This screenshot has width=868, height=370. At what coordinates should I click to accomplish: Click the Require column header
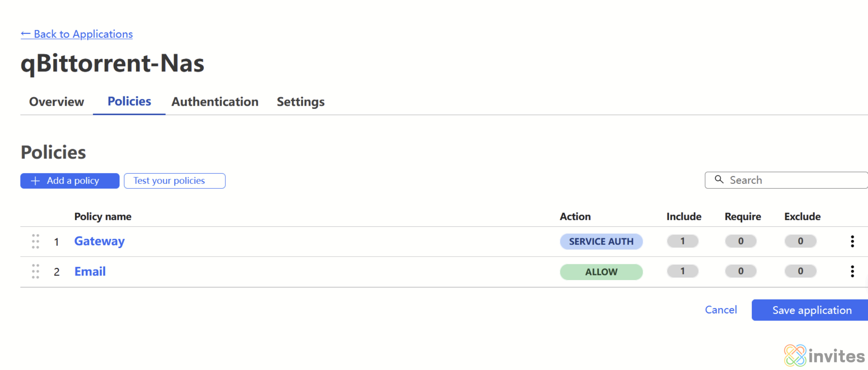(743, 216)
